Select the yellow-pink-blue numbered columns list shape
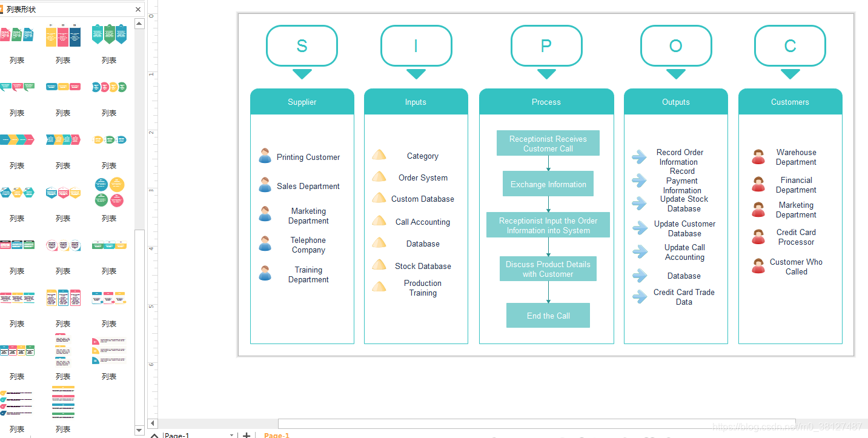The width and height of the screenshot is (868, 438). click(x=63, y=35)
